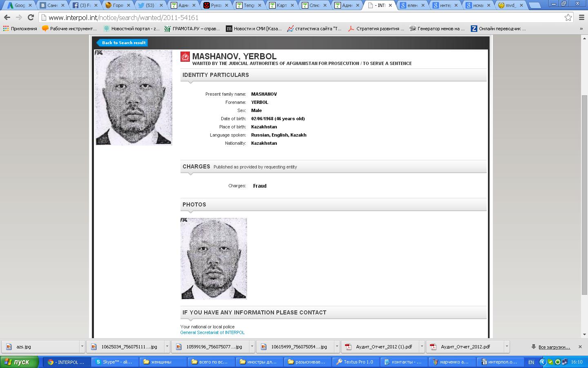
Task: Open dropdown for Аудит_Отчет_2012.pdf download
Action: coord(507,346)
